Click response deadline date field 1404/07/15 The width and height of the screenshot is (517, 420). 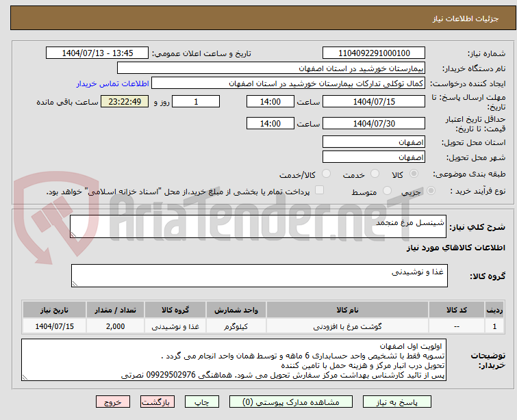374,101
